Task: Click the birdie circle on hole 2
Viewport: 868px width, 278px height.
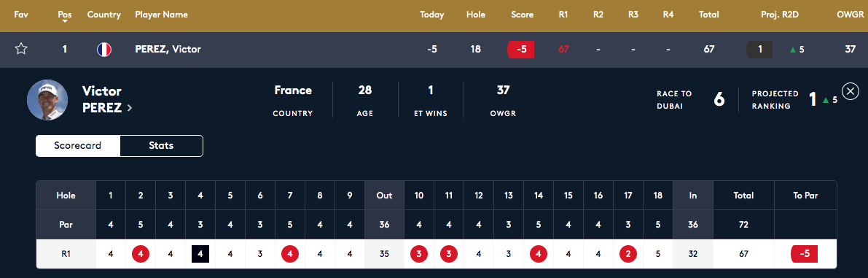Action: [x=141, y=254]
